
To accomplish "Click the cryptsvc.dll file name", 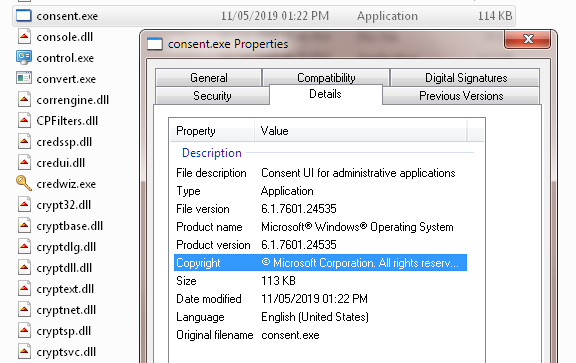I will tap(66, 352).
